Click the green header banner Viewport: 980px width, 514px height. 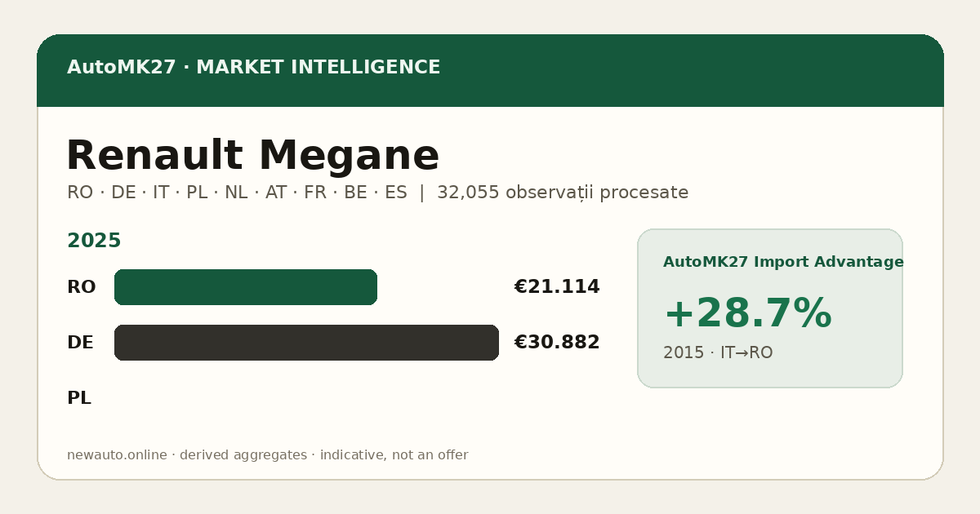click(490, 70)
